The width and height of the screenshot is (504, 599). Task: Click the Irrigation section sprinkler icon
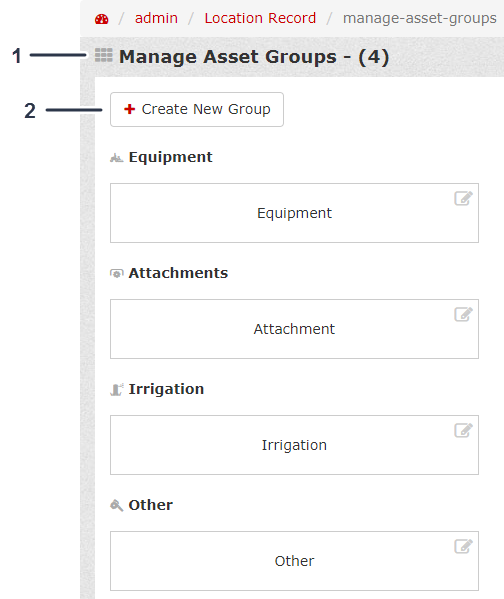(x=117, y=390)
